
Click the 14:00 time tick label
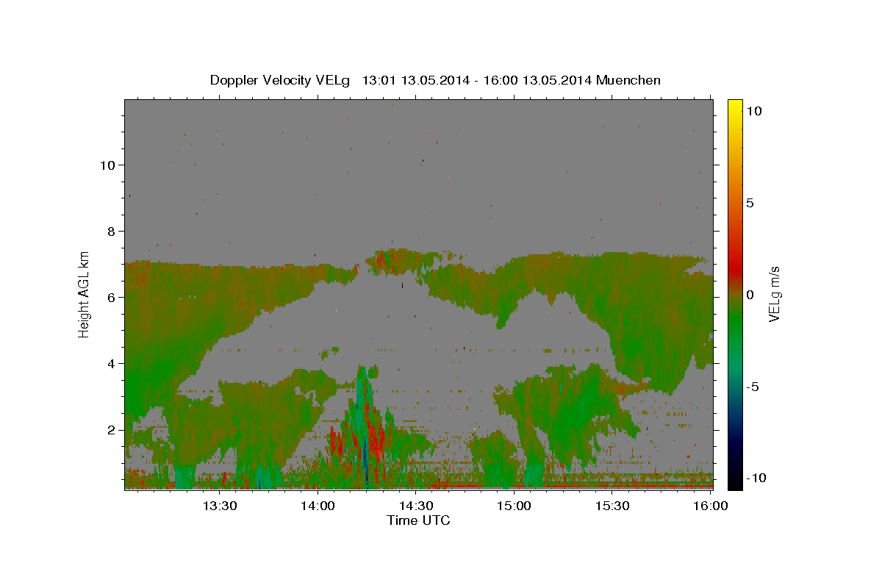(318, 506)
